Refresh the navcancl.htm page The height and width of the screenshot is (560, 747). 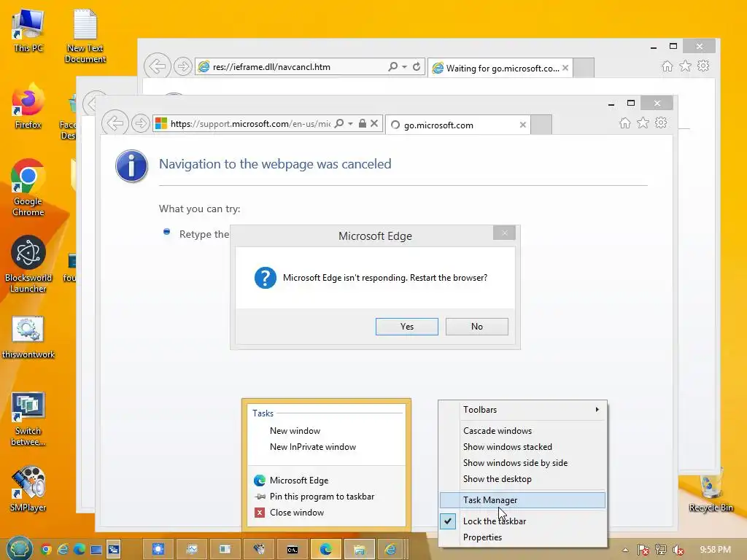(x=417, y=66)
